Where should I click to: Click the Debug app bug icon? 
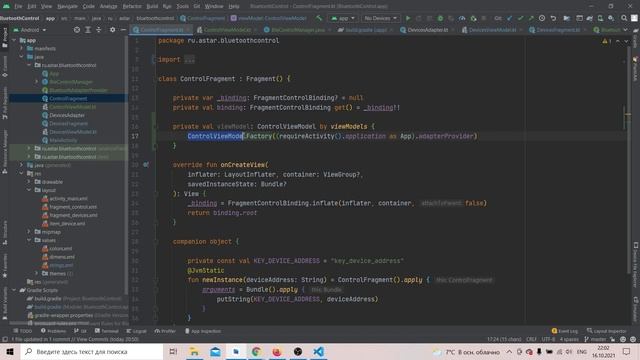(x=440, y=18)
